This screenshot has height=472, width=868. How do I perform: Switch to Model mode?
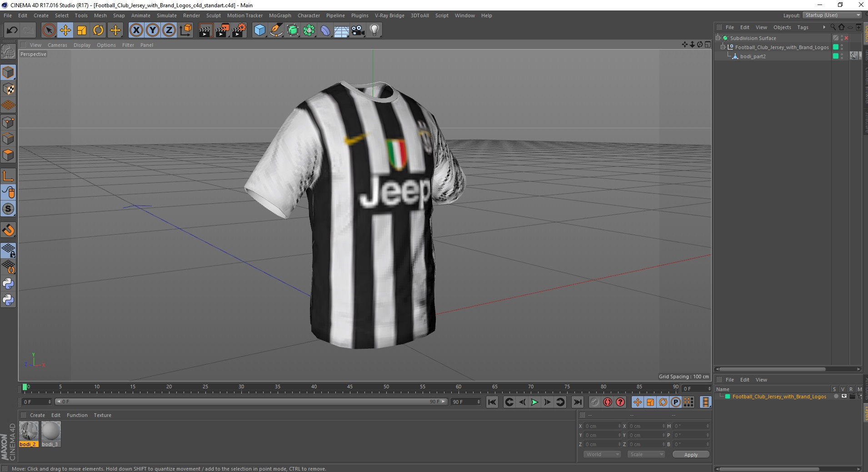[x=8, y=72]
